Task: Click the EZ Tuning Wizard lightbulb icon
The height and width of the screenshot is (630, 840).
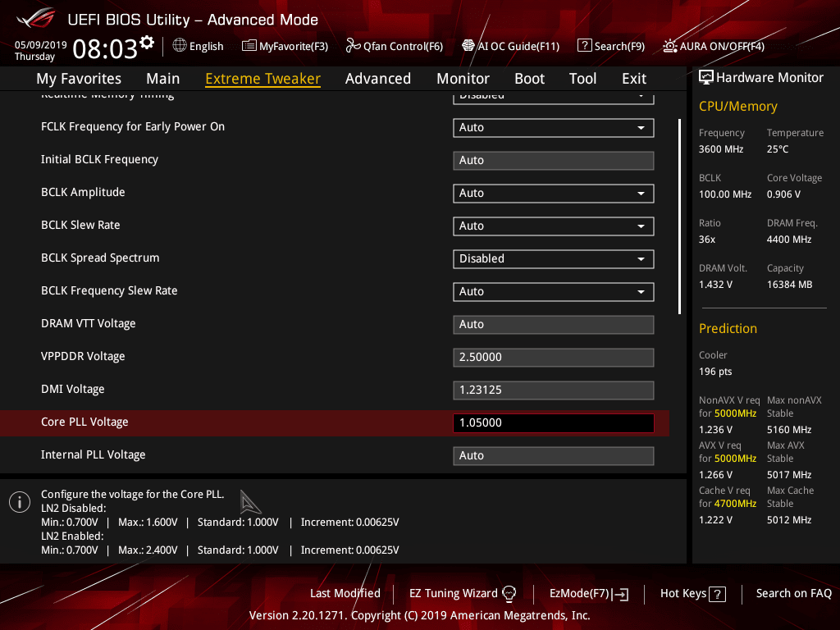Action: coord(509,594)
